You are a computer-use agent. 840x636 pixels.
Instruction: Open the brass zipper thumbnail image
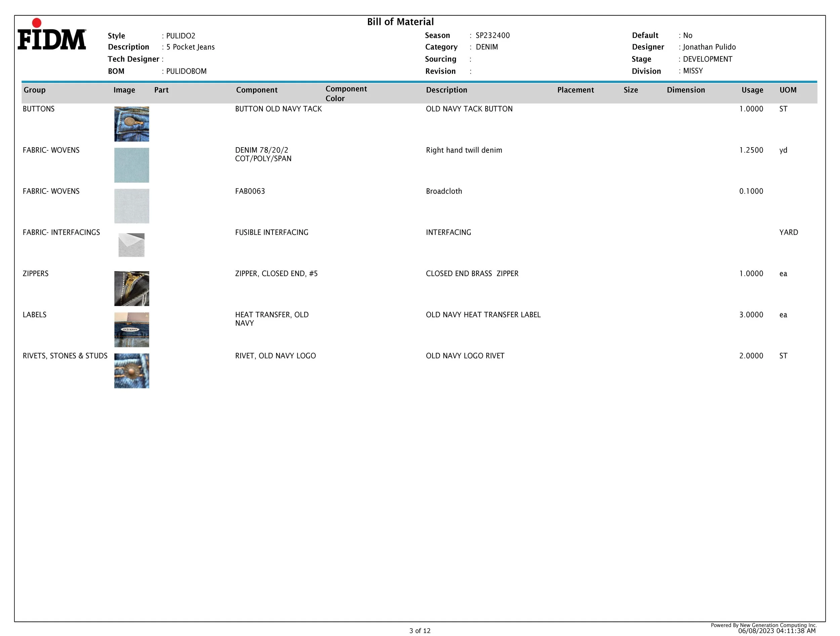point(131,289)
